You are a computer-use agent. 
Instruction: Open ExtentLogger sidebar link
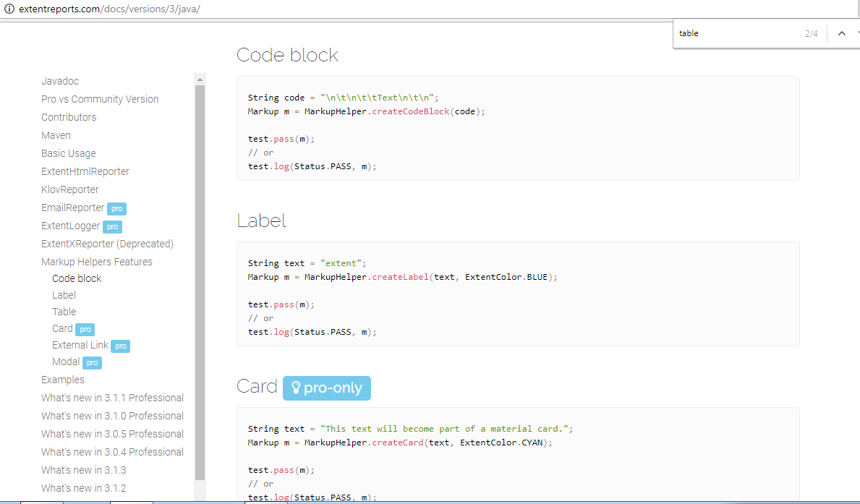pos(71,226)
